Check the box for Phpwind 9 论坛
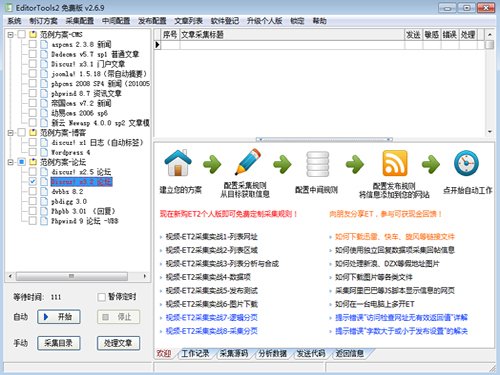The image size is (500, 375). 33,221
